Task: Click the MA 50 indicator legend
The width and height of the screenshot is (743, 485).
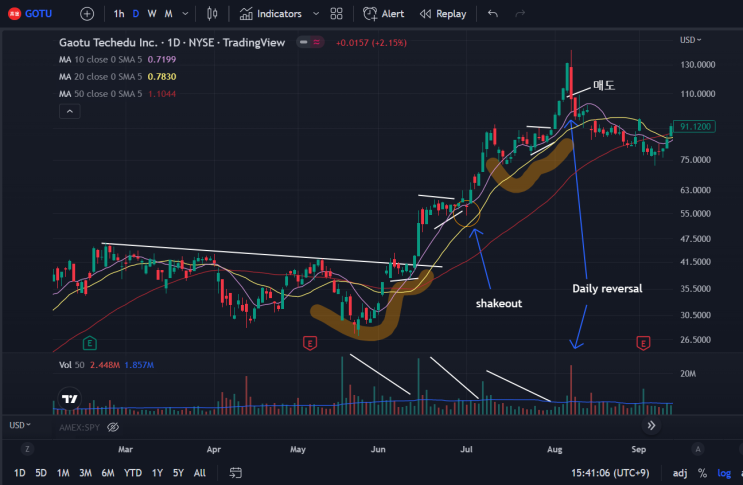Action: coord(117,94)
